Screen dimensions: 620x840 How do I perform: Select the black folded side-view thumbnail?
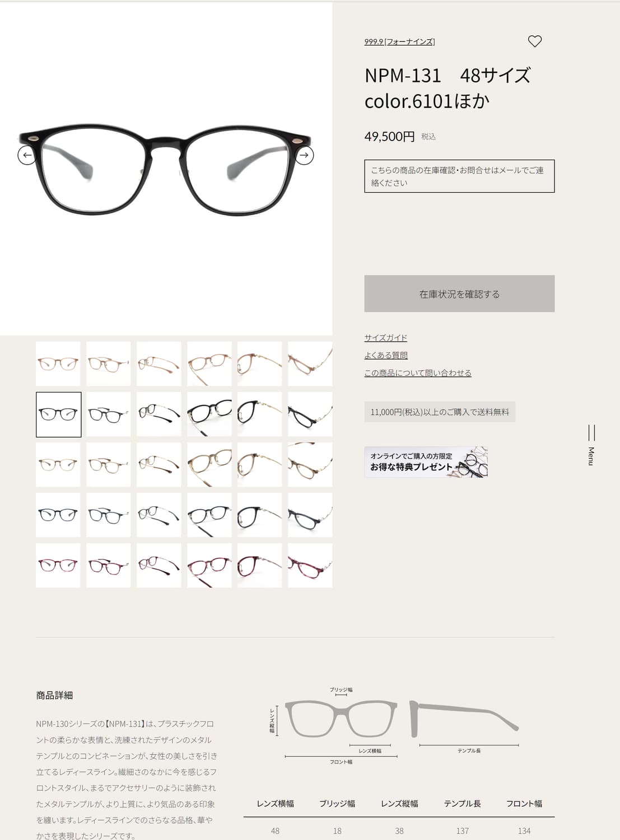[x=159, y=414]
